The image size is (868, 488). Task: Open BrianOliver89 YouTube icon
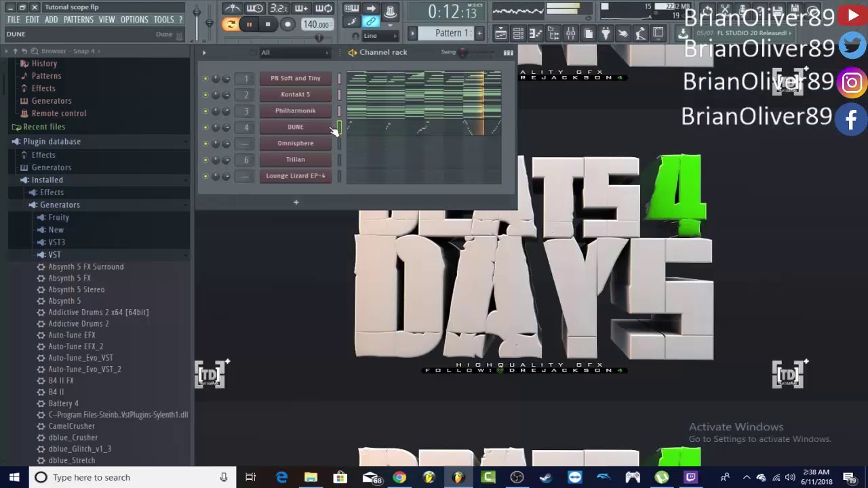[x=852, y=15]
